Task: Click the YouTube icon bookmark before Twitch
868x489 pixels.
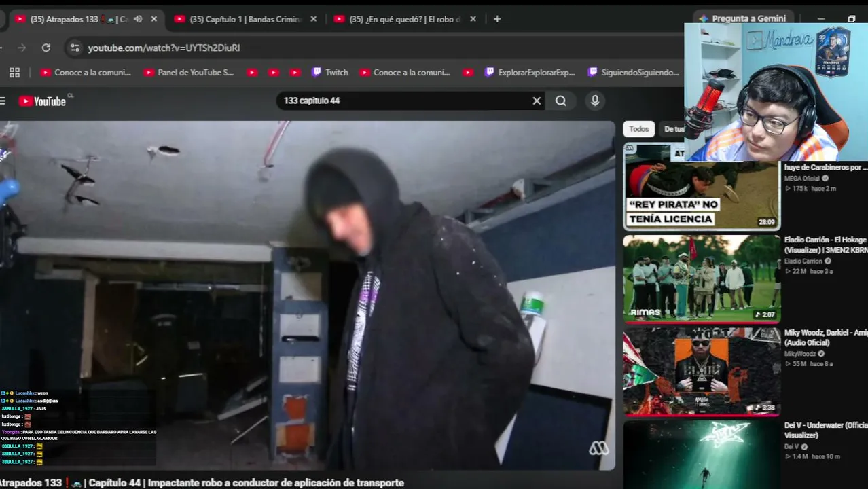Action: (x=295, y=72)
